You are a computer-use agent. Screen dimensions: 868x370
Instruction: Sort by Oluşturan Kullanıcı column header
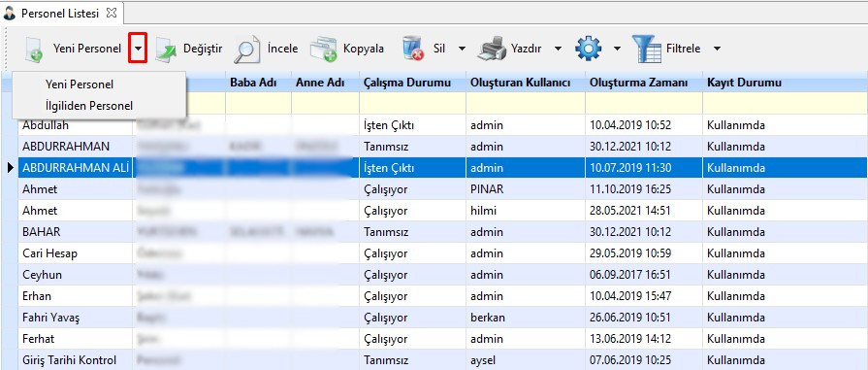tap(526, 83)
